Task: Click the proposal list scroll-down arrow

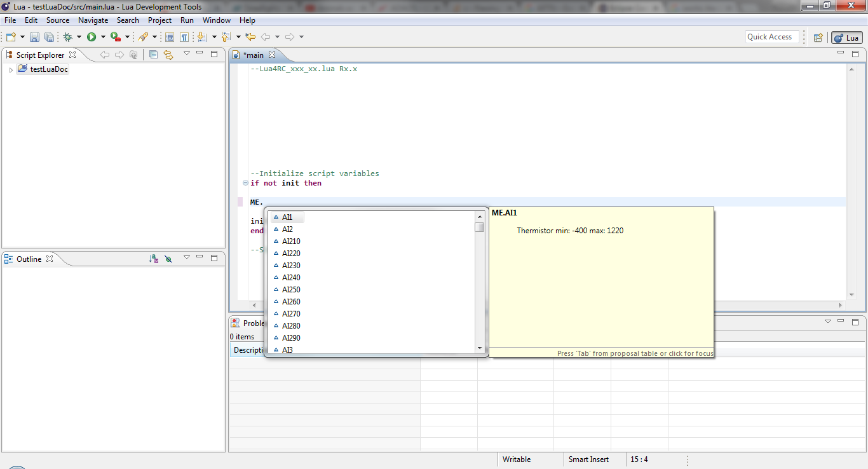Action: pyautogui.click(x=480, y=348)
